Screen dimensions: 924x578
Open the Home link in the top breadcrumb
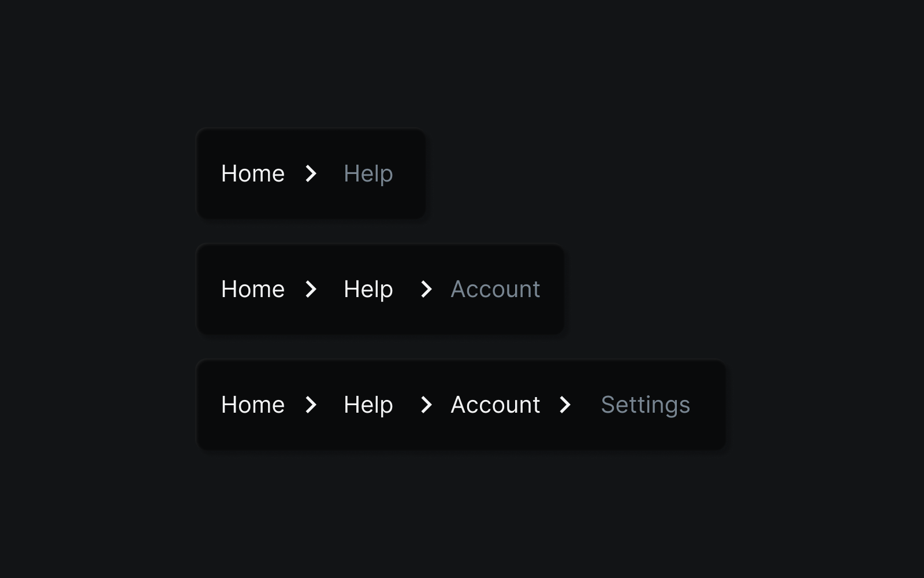tap(252, 173)
